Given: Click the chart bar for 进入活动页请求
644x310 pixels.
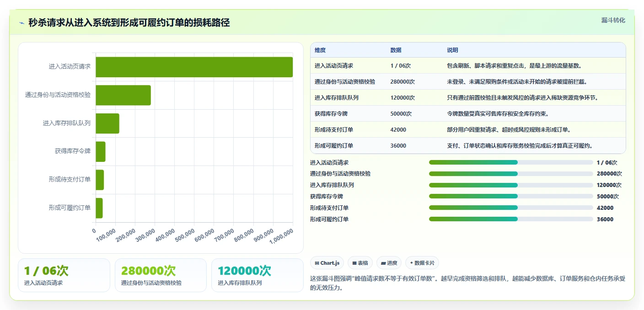Looking at the screenshot, I should tap(194, 67).
